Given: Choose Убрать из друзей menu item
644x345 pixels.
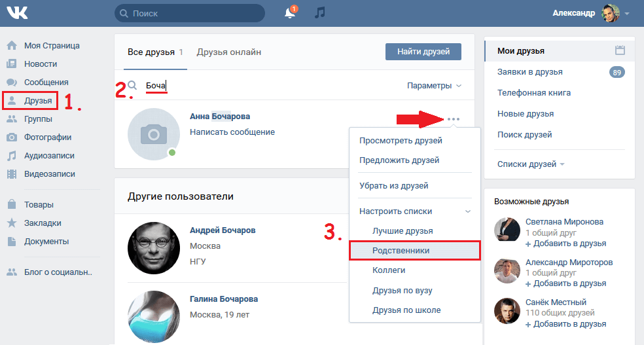Looking at the screenshot, I should coord(393,186).
